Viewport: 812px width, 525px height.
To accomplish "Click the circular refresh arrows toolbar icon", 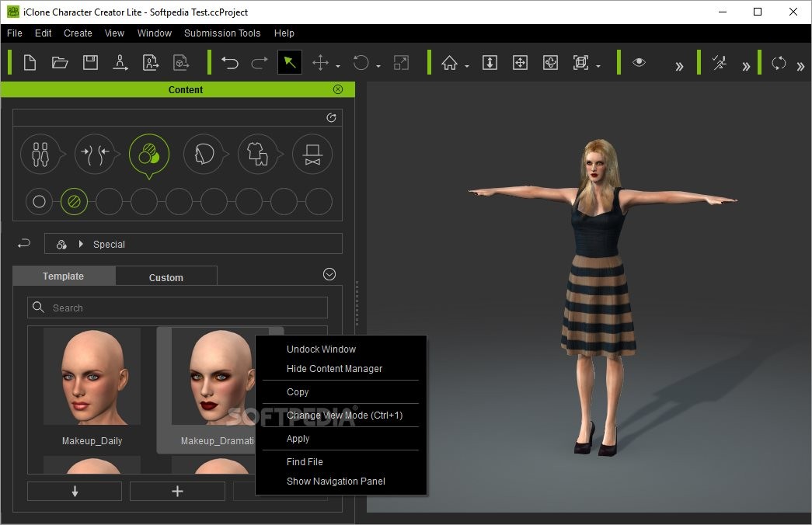I will [x=779, y=63].
